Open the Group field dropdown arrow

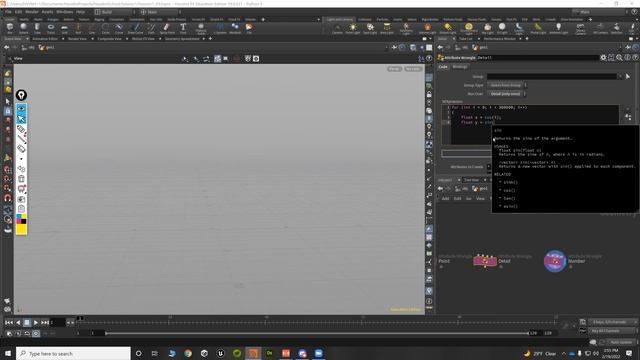pyautogui.click(x=620, y=76)
